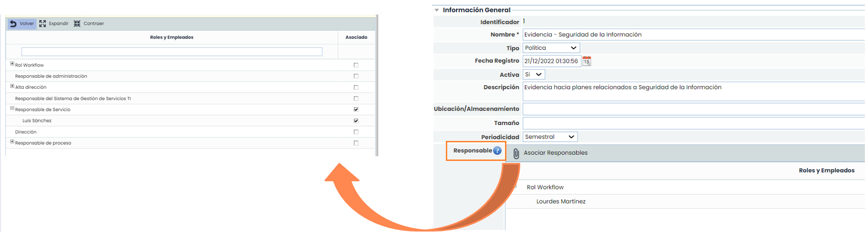Click the Ubicación/Almacenamiento text field
Screen dimensions: 868x232
pos(693,109)
